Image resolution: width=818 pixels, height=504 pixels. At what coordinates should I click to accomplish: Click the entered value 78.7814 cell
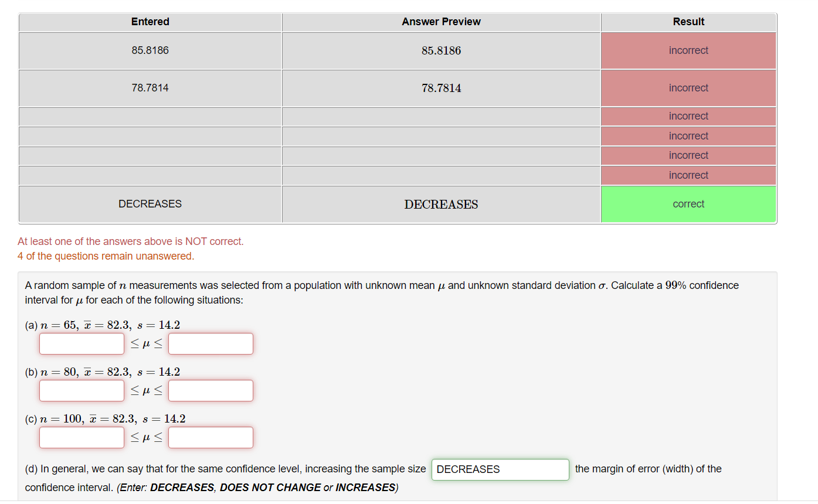pyautogui.click(x=150, y=88)
